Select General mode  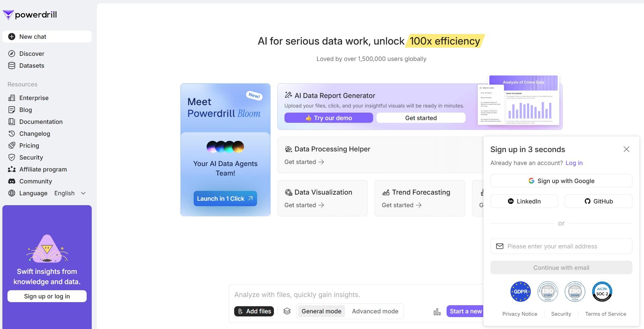point(321,311)
